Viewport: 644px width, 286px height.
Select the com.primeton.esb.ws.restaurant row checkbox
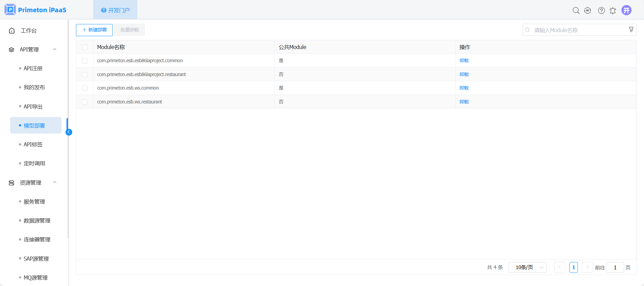click(85, 102)
